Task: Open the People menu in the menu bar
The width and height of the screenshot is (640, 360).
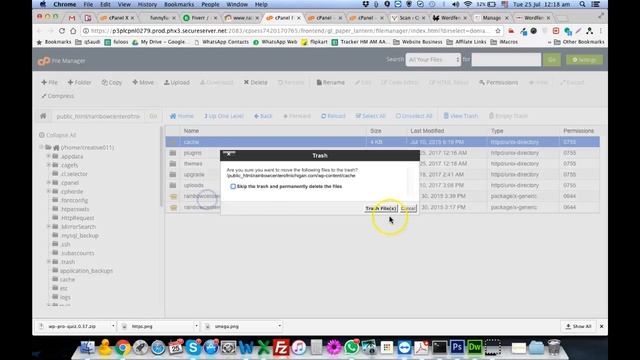Action: [x=210, y=4]
